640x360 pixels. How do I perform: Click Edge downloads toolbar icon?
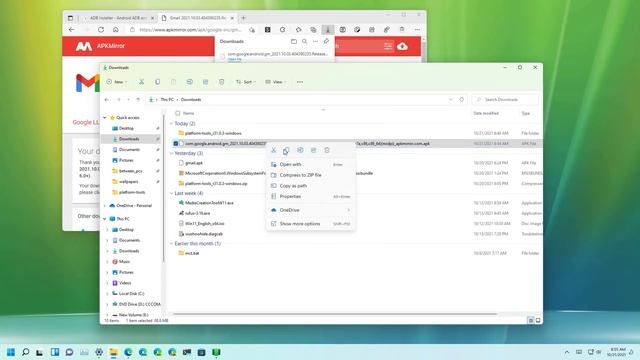coord(328,30)
